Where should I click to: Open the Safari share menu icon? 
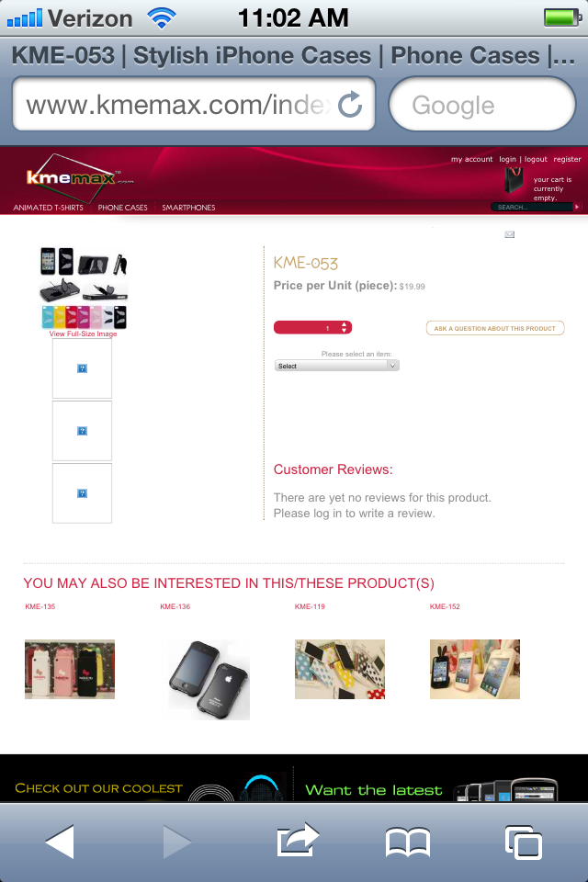298,841
